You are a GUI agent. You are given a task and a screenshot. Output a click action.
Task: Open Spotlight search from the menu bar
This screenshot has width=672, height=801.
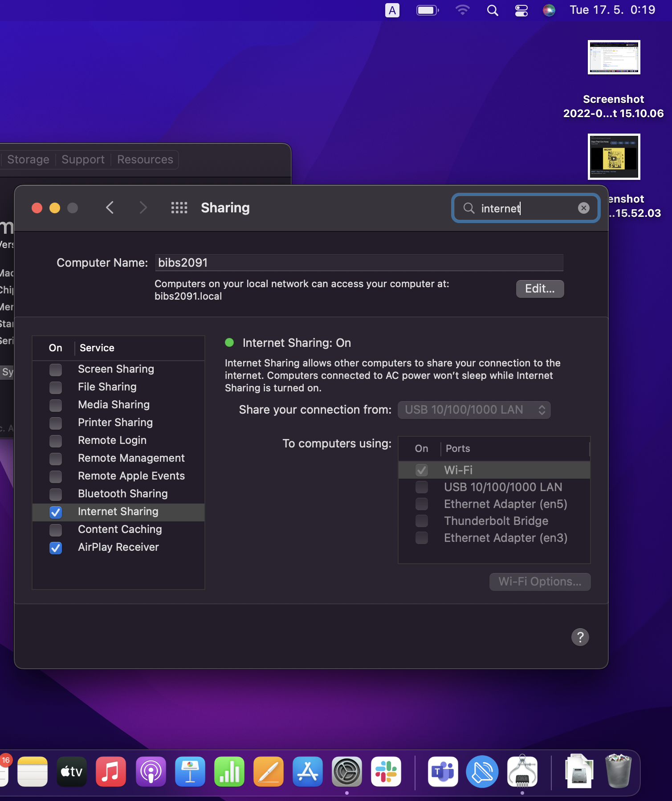492,10
